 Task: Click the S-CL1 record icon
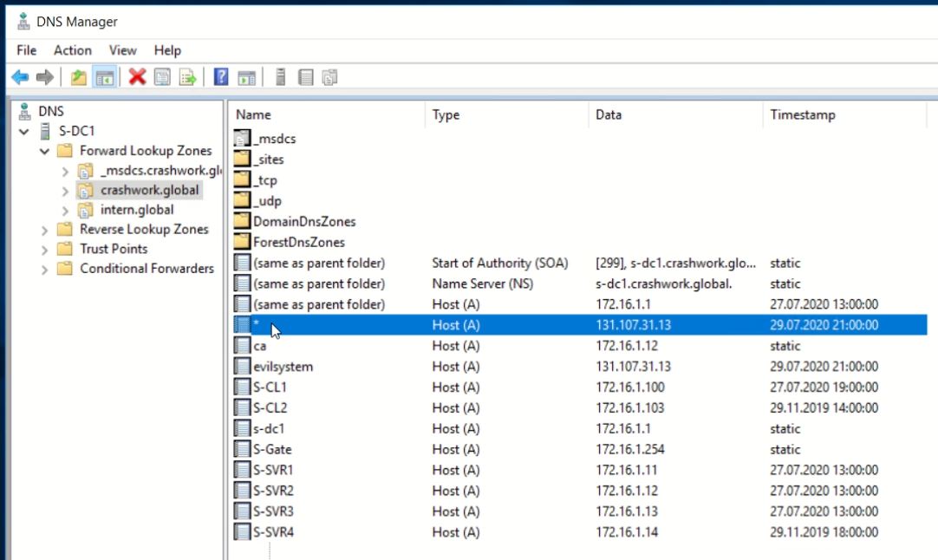(242, 387)
